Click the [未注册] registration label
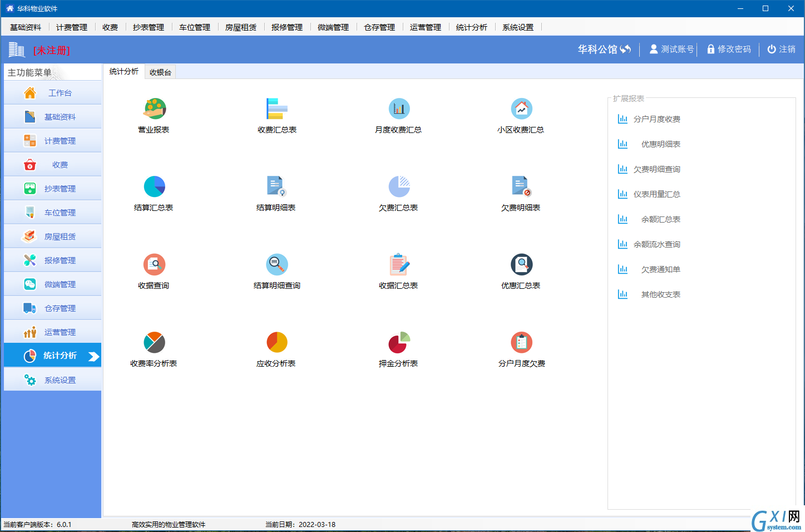 pyautogui.click(x=52, y=50)
